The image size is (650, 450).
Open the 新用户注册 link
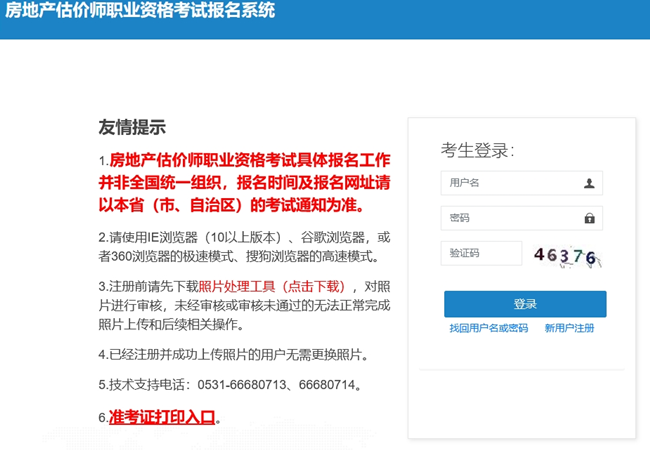coord(569,328)
